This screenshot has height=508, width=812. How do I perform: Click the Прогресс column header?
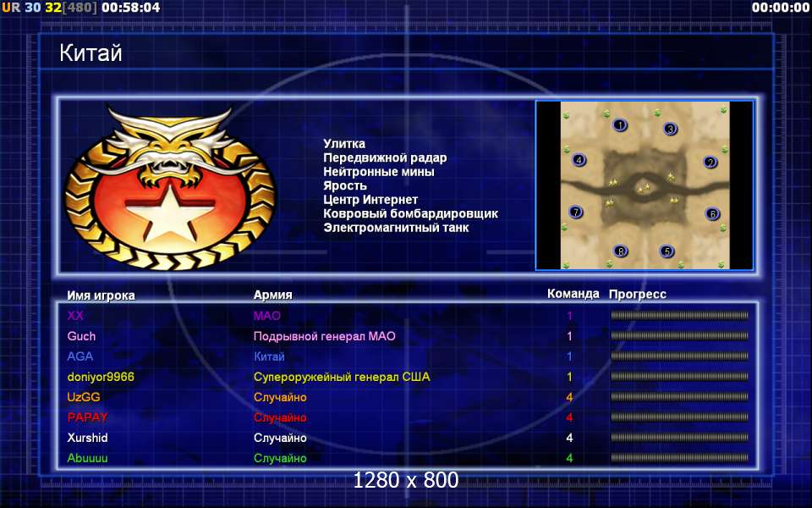pos(638,294)
